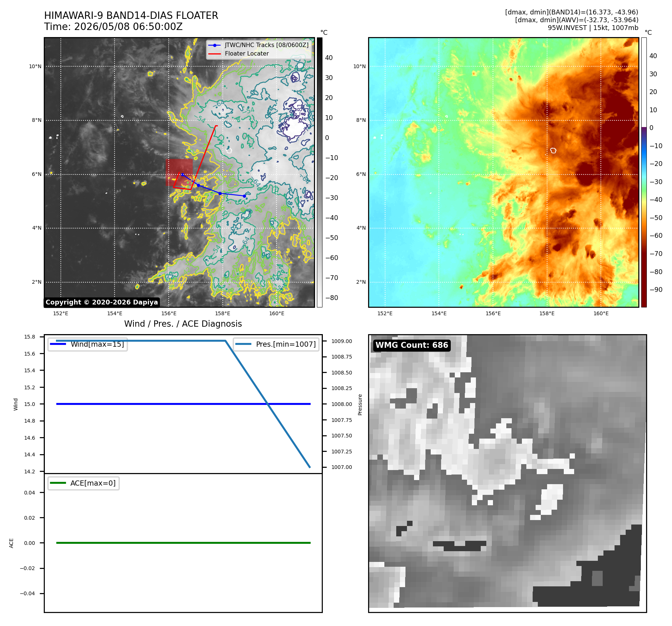The width and height of the screenshot is (672, 626).
Task: Click the HIMAWARI-9 BAND14-DIAS FLOATER title
Action: [x=131, y=16]
